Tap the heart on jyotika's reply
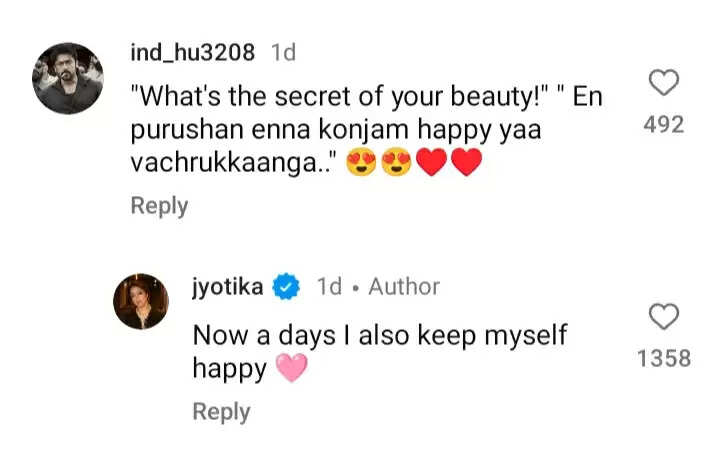 click(x=664, y=318)
